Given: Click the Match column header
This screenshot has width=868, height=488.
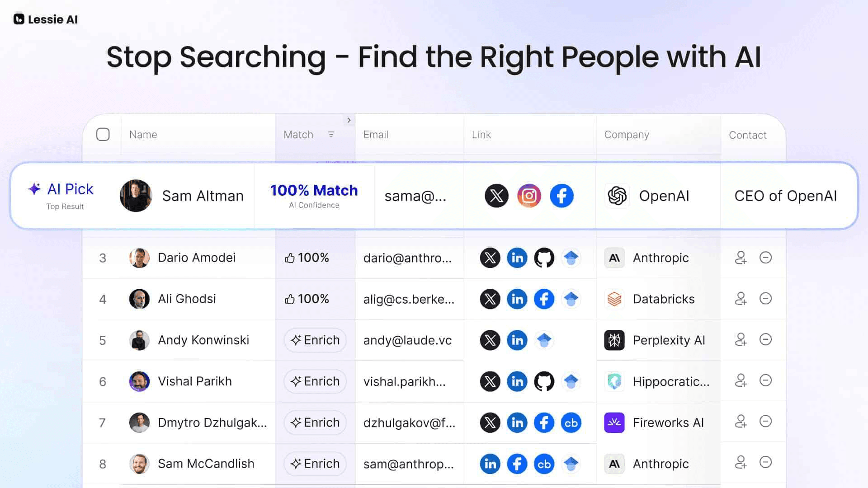Looking at the screenshot, I should coord(298,134).
